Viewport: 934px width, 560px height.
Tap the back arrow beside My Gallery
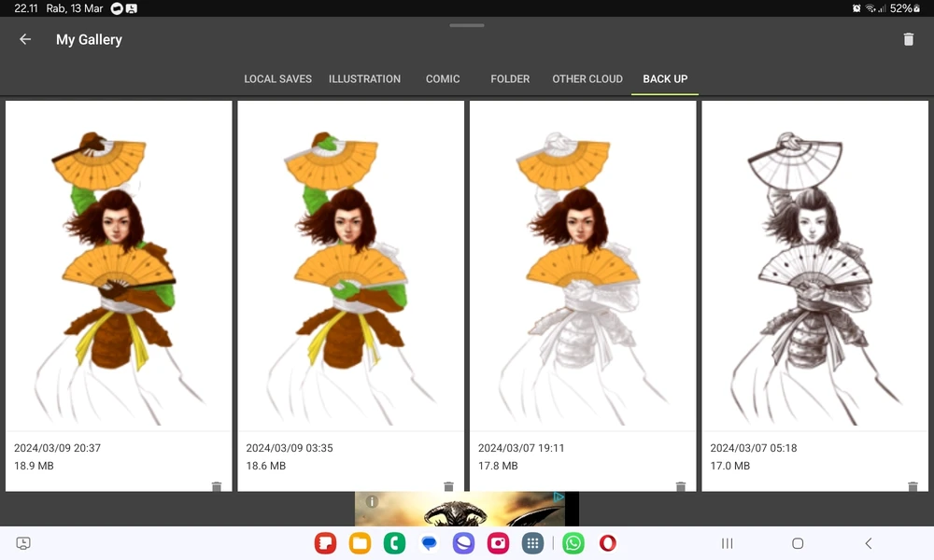pyautogui.click(x=25, y=39)
